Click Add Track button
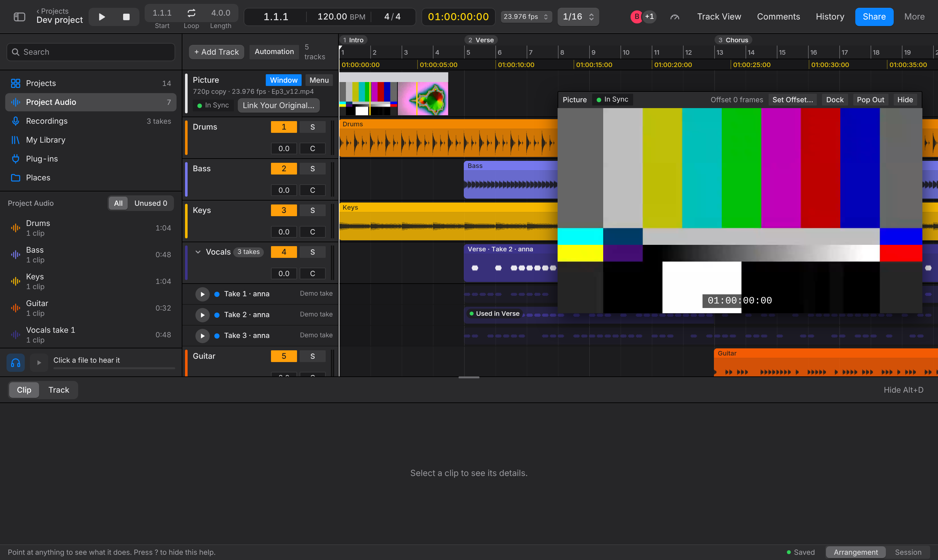The height and width of the screenshot is (560, 938). (217, 52)
